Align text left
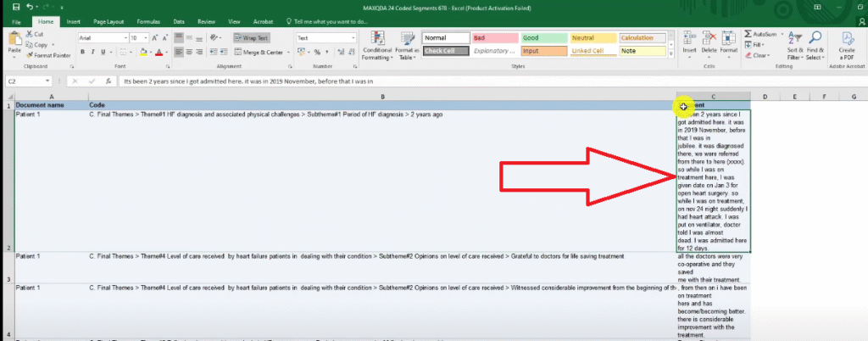Screen dimensions: 868x341 179,52
